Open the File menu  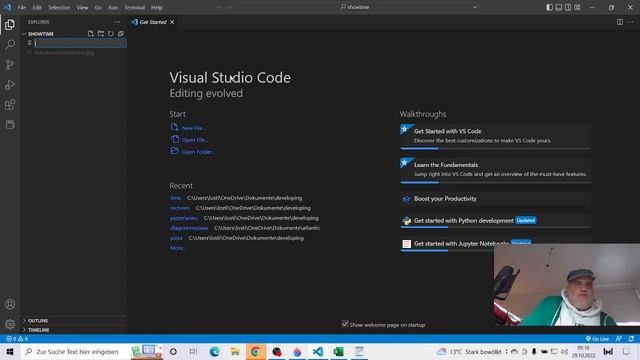click(22, 7)
